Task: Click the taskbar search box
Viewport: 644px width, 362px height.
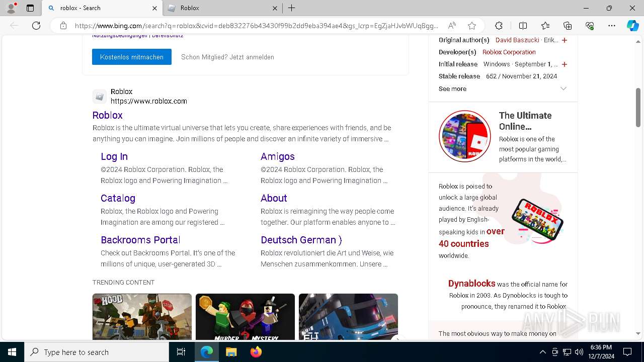Action: pos(97,352)
